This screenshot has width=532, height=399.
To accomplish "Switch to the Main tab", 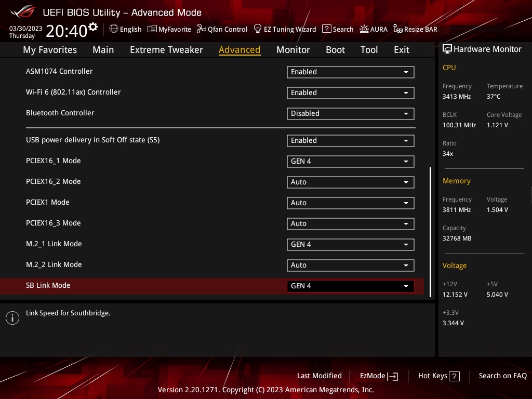I will point(103,50).
